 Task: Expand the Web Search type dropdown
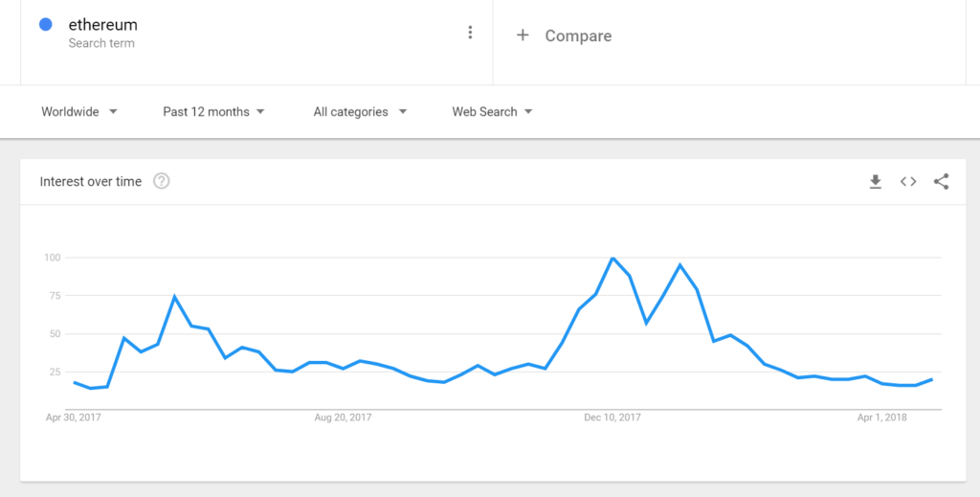tap(492, 112)
